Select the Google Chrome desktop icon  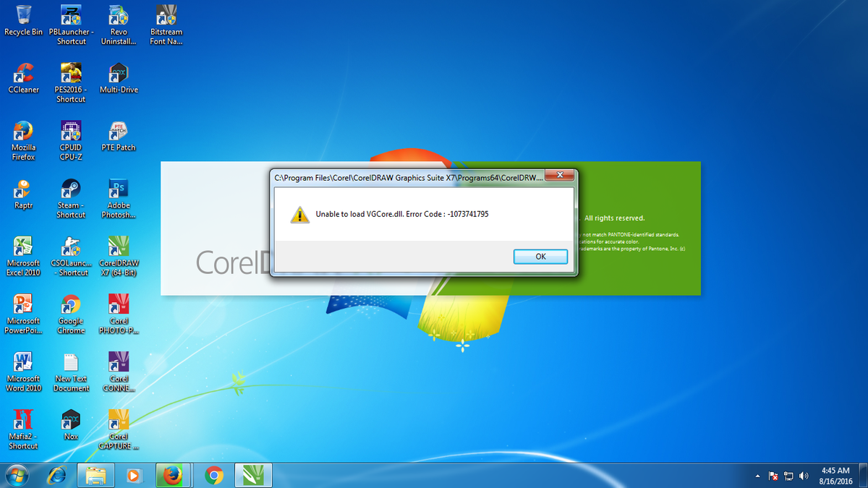71,313
